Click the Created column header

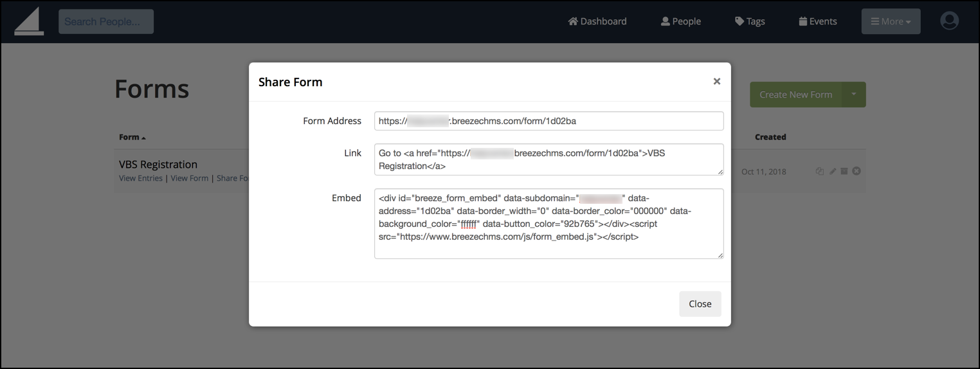tap(770, 137)
